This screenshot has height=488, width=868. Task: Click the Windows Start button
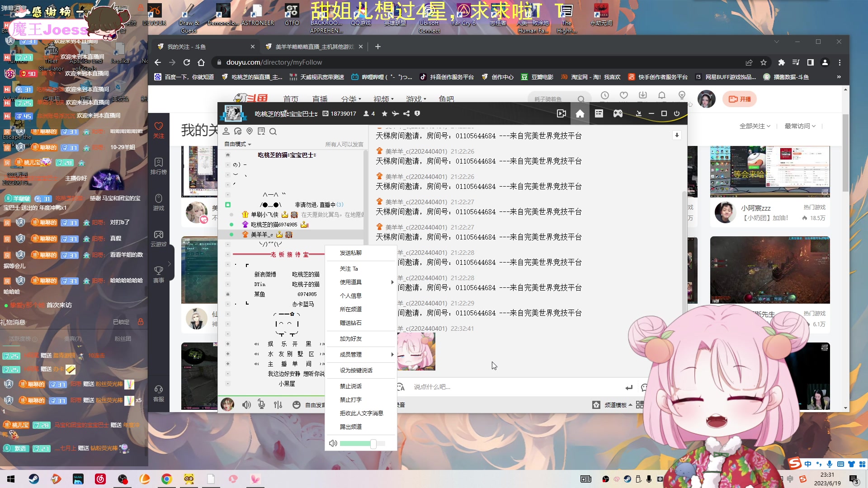pos(11,479)
